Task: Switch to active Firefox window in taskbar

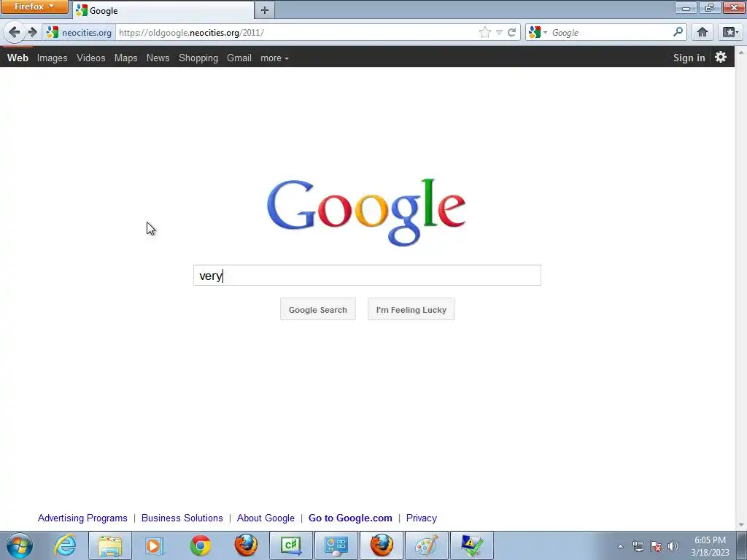Action: coord(382,545)
